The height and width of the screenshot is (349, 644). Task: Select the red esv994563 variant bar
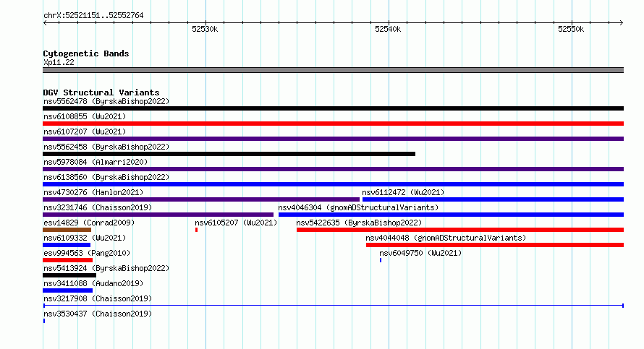click(68, 260)
